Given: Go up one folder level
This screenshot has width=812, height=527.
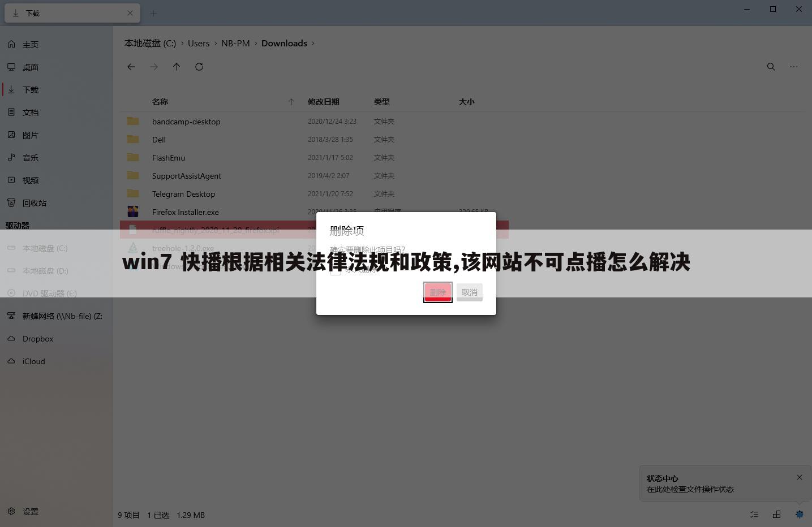Looking at the screenshot, I should tap(177, 67).
